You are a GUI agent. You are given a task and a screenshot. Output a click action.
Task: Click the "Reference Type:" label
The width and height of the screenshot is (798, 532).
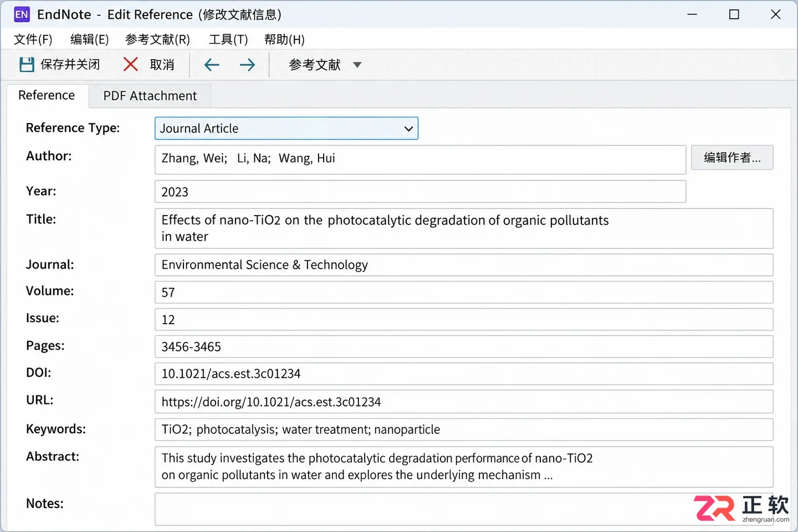click(73, 128)
